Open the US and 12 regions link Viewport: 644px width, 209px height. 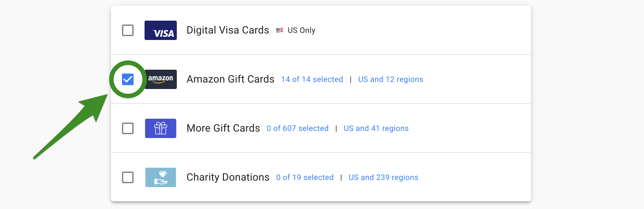click(x=390, y=79)
